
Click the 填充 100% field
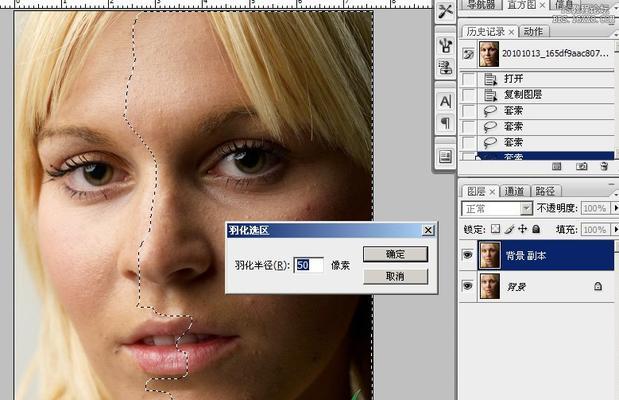coord(595,229)
